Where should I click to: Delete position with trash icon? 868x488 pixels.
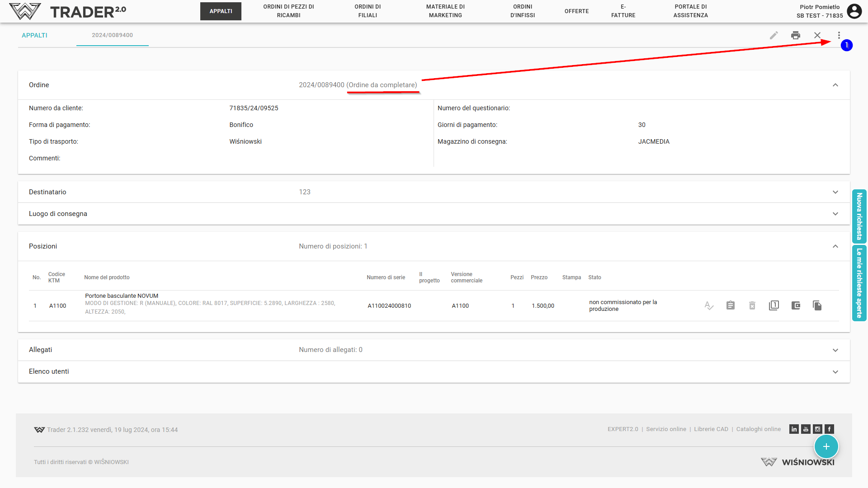pyautogui.click(x=752, y=305)
